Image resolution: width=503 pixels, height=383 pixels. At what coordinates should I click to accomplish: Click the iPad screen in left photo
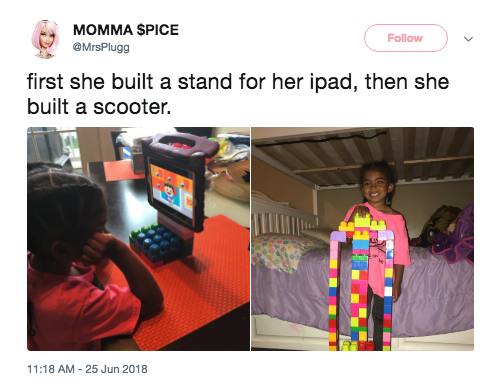tap(172, 191)
